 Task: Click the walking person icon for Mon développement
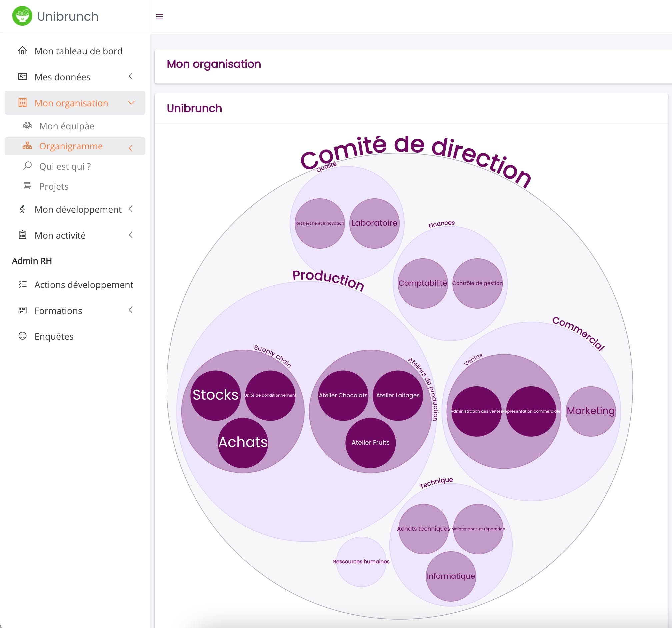pyautogui.click(x=23, y=209)
